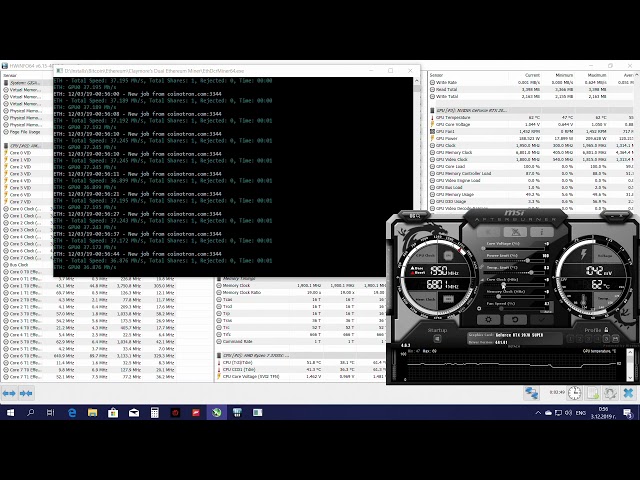The image size is (640, 480).
Task: Select the CPU Core Voltage (SVI2 TFN) row
Action: click(x=300, y=376)
